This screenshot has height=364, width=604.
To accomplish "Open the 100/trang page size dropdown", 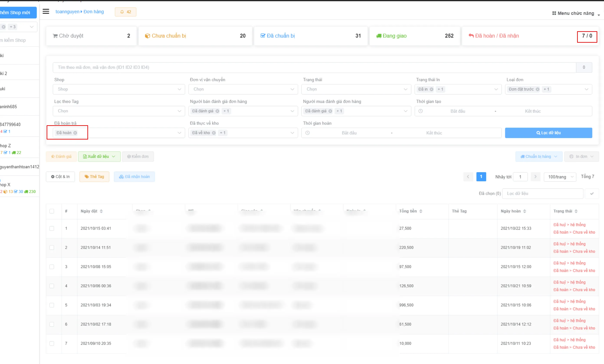I will (x=560, y=177).
